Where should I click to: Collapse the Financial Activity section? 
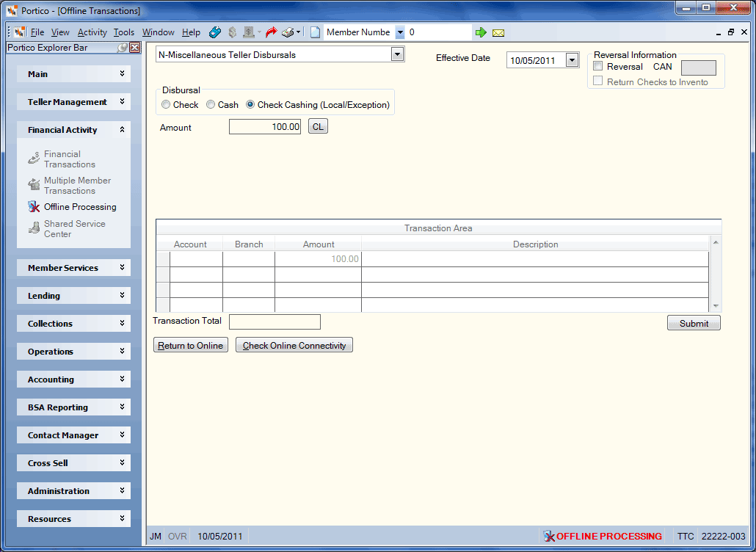(x=74, y=130)
